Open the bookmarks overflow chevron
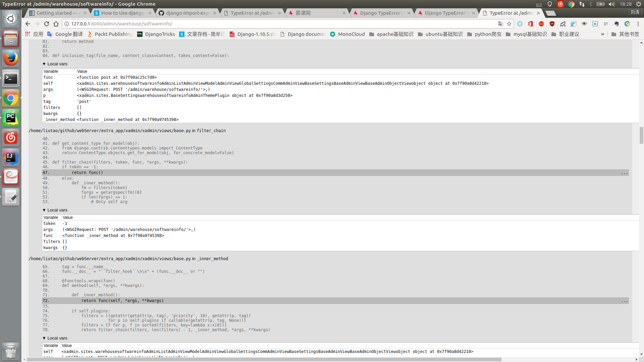 (603, 34)
